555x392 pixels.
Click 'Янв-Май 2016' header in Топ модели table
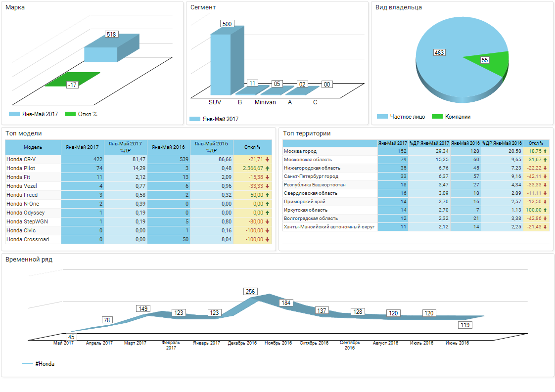point(168,147)
